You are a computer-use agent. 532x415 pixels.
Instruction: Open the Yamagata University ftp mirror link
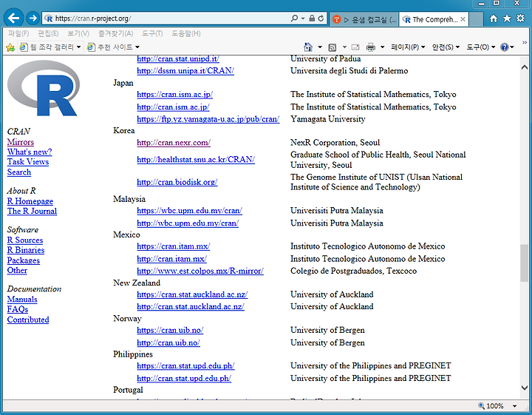point(208,119)
